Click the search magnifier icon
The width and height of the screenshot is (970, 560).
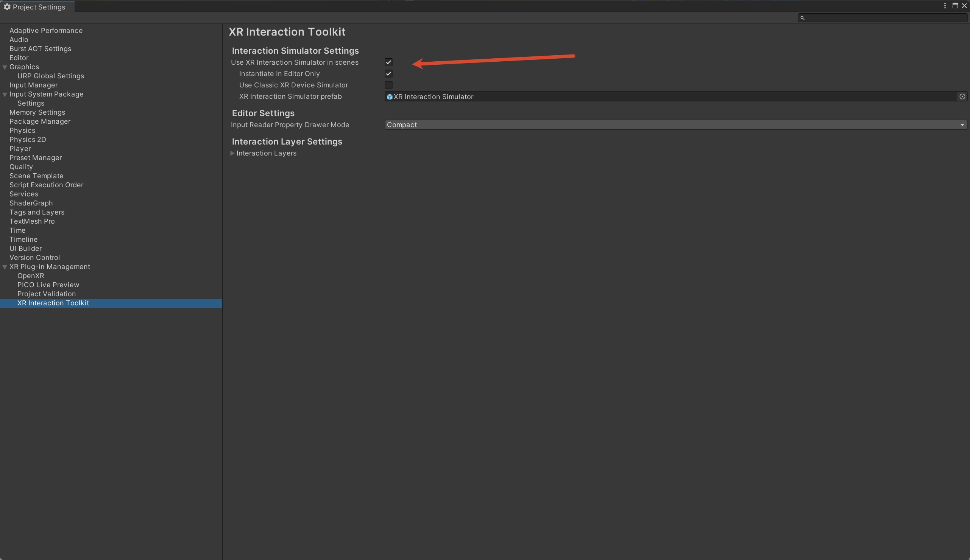click(802, 18)
